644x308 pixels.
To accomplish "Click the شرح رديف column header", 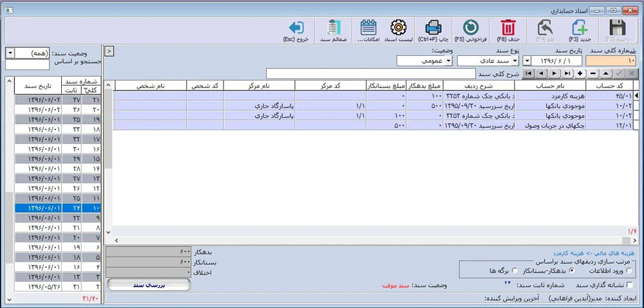I will pos(479,85).
